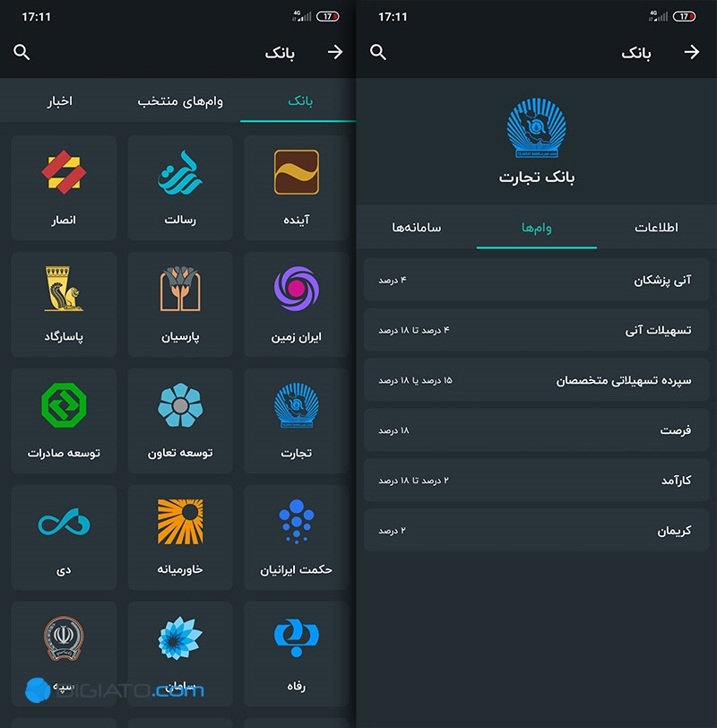Screen dimensions: 717x728
Task: Open the Ayandeh bank tile
Action: click(x=296, y=187)
